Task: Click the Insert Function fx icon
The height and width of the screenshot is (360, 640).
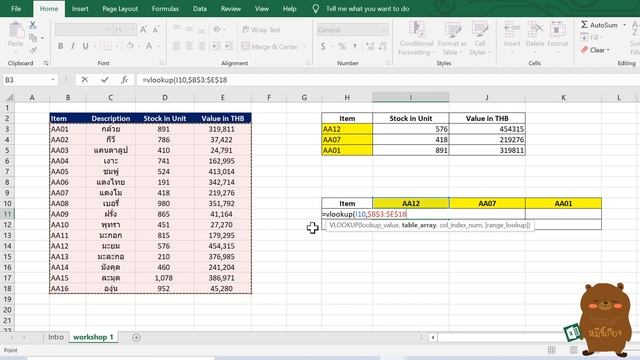Action: [124, 80]
